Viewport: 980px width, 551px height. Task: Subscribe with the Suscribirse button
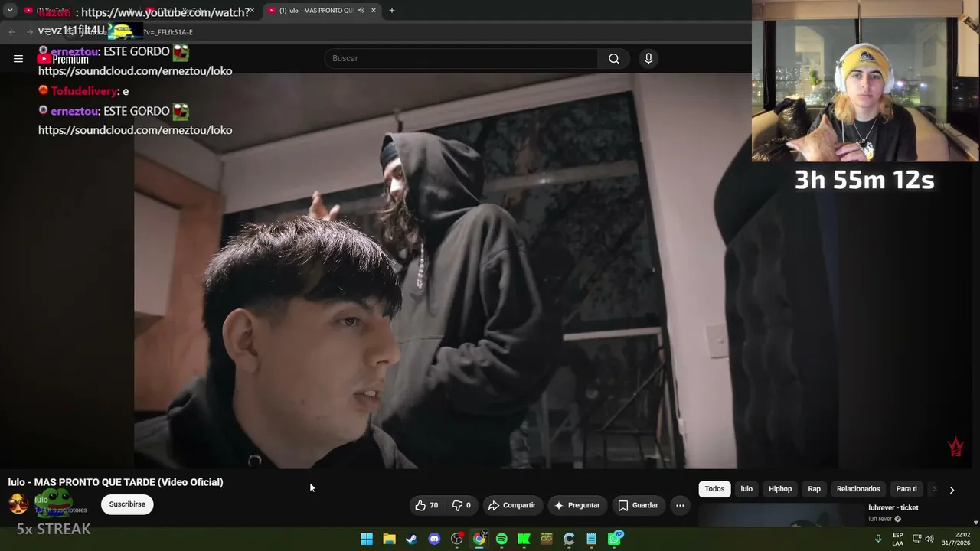(x=127, y=504)
